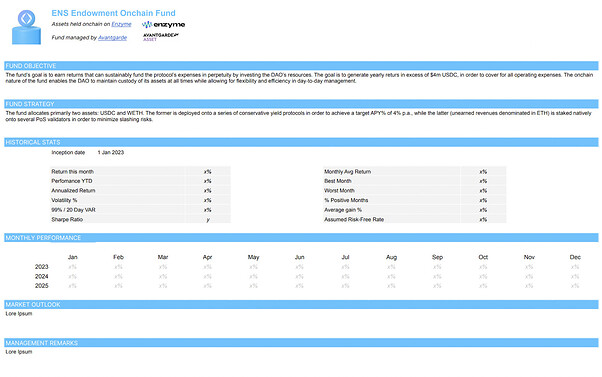Select the HISTORICAL STATS header bar
Screen dimensions: 602x377
(301, 142)
